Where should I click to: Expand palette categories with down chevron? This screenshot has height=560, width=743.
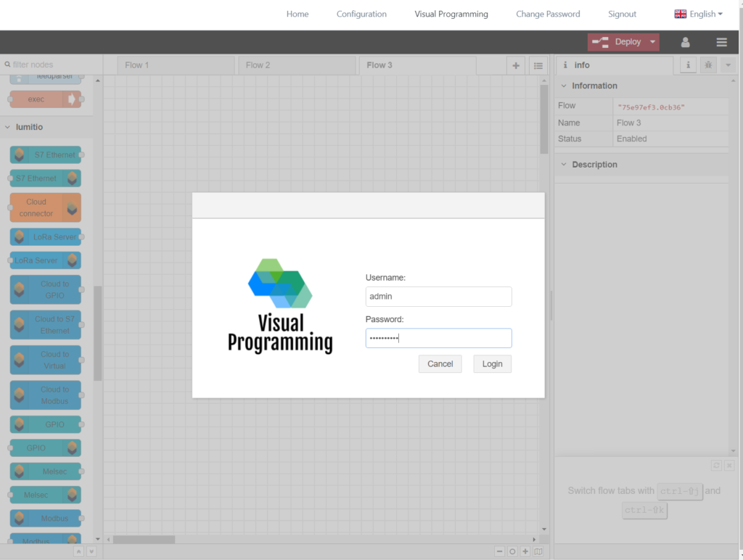(x=91, y=551)
